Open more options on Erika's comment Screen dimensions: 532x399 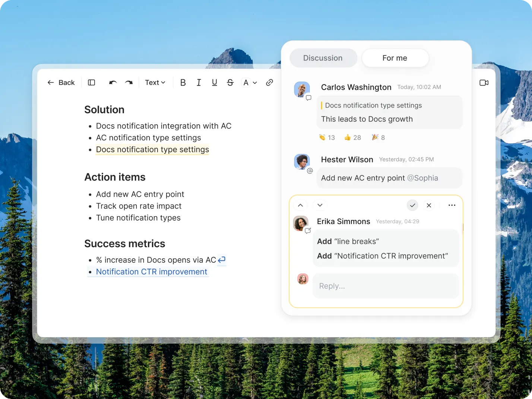coord(452,205)
